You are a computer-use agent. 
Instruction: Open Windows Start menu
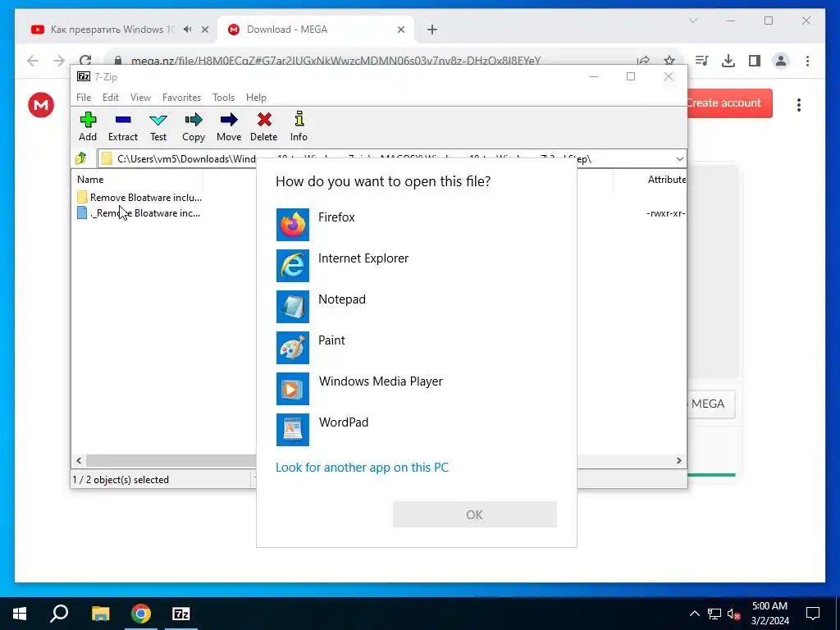pos(20,614)
